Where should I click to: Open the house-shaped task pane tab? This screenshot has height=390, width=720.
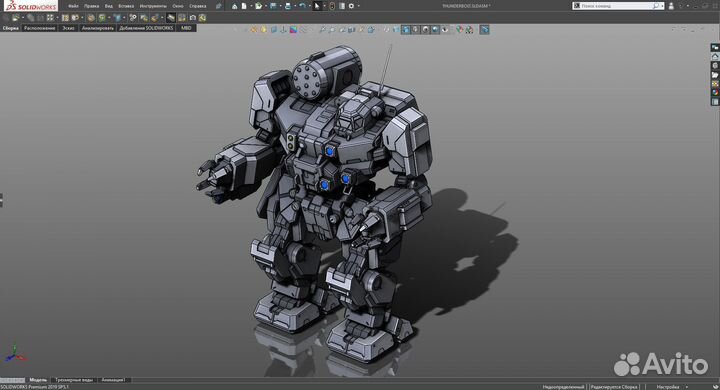[715, 57]
